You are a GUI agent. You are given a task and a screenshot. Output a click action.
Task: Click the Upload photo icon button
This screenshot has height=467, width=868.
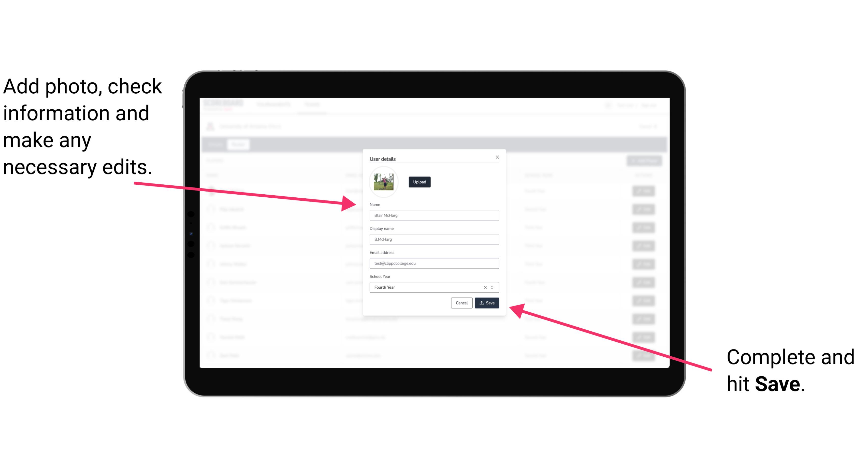[x=419, y=182]
